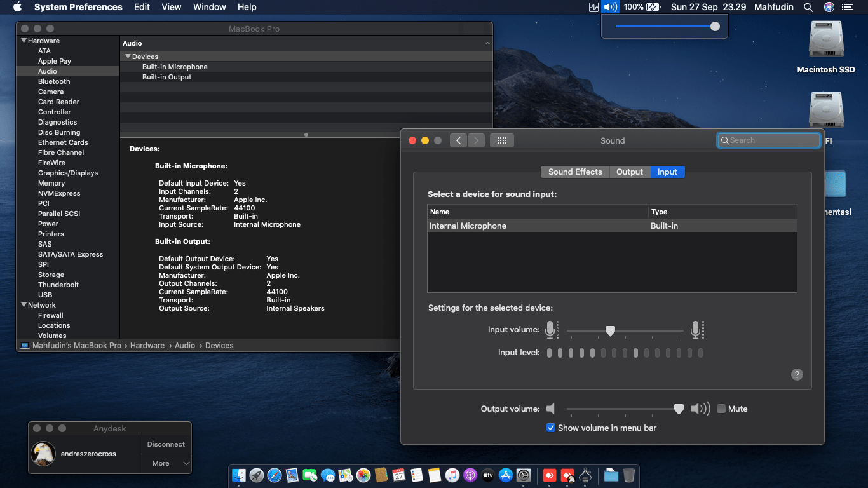Collapse the Hardware section in the sidebar

coord(24,41)
